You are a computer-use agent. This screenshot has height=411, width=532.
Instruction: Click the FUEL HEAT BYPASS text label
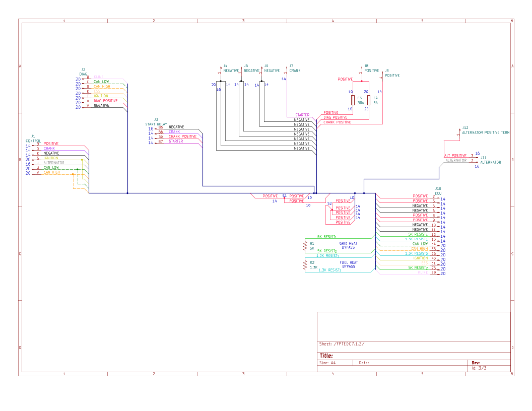348,264
